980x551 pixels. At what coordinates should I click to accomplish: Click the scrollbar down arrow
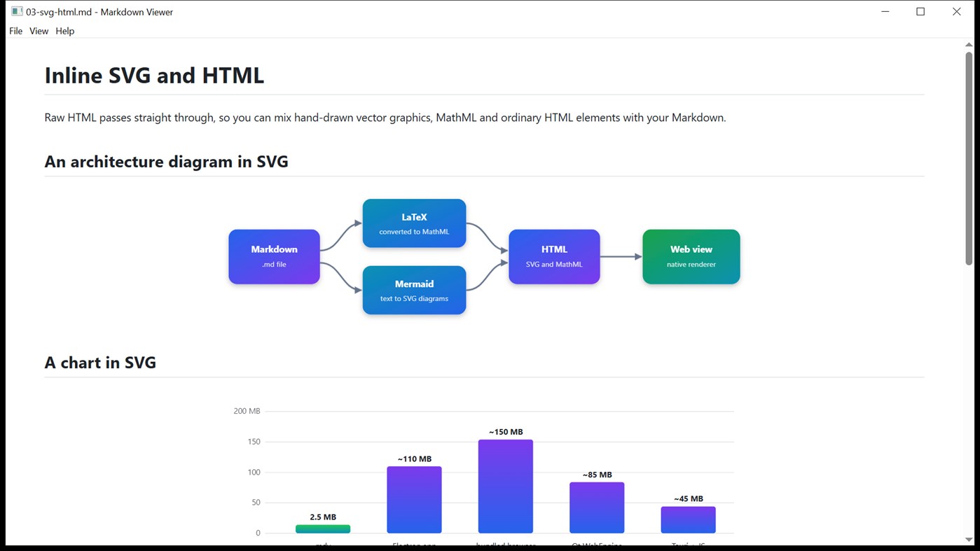click(969, 540)
